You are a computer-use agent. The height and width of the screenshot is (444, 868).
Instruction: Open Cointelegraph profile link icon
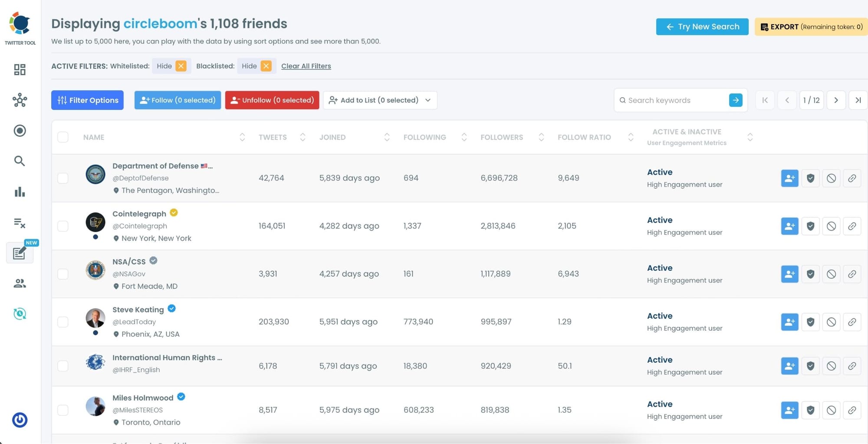click(x=852, y=226)
